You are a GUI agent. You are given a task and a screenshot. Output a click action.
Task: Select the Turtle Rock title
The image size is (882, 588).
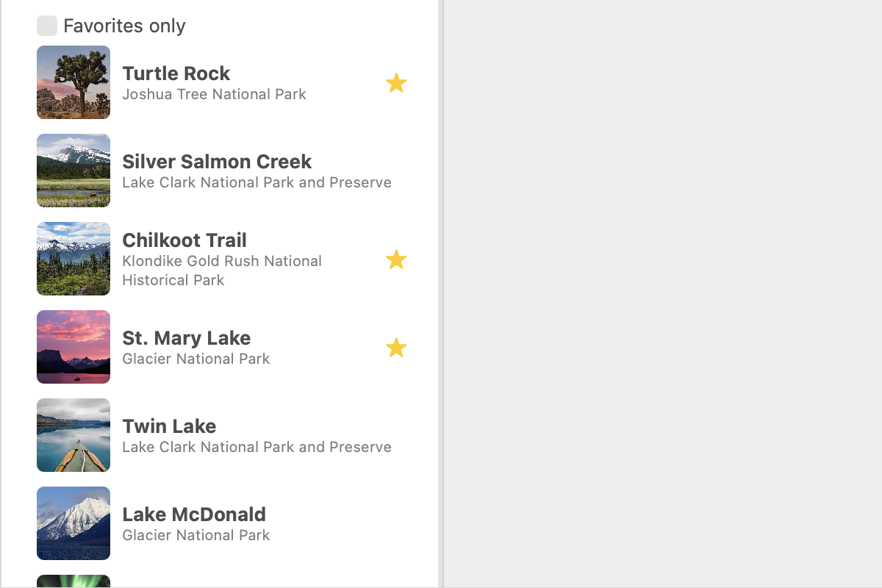176,73
